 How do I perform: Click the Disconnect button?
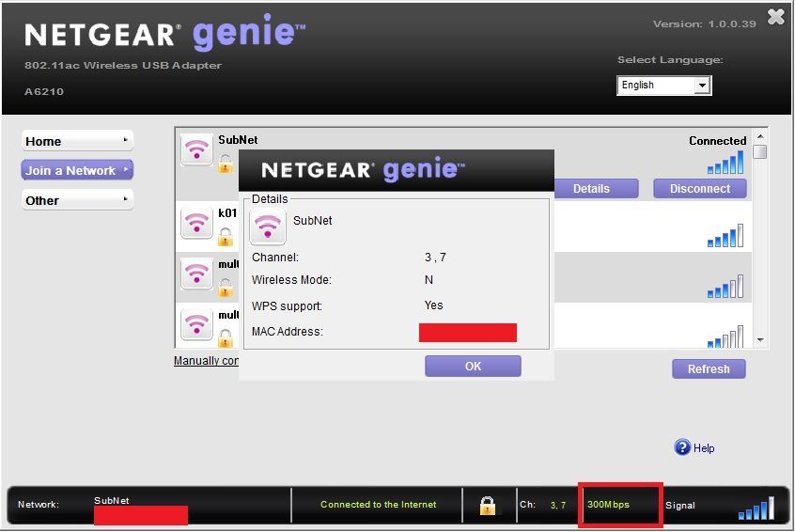pyautogui.click(x=700, y=189)
